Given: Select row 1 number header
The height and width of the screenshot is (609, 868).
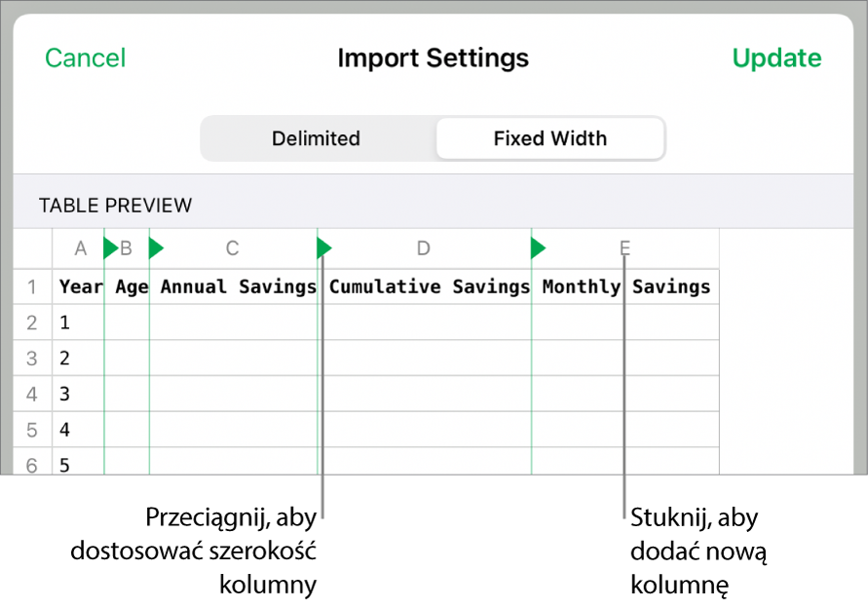Looking at the screenshot, I should coord(32,287).
